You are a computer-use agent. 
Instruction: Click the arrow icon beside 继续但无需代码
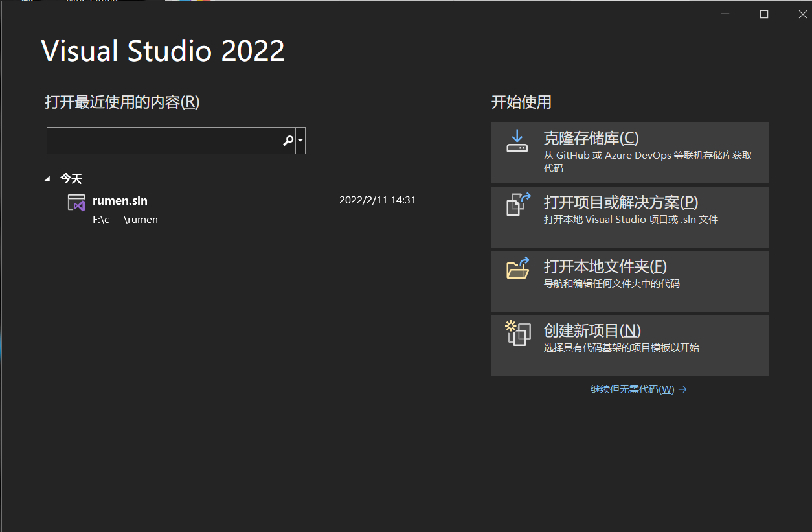(683, 389)
